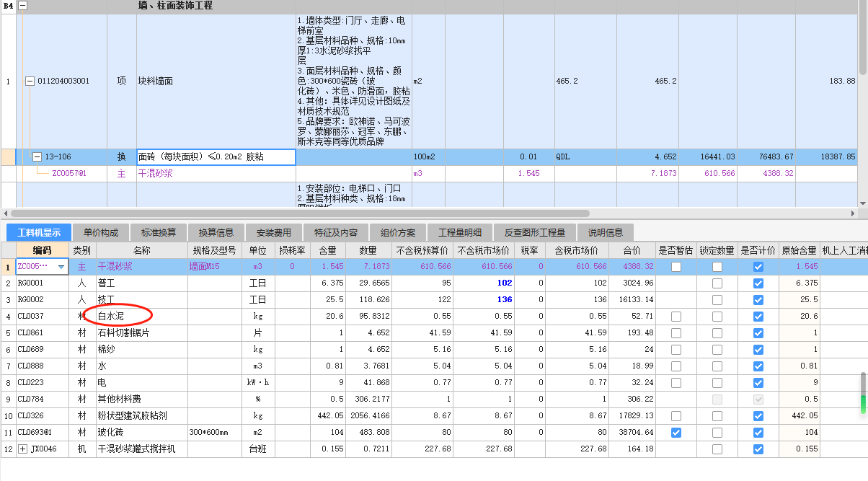The image size is (868, 481).
Task: Check 是否暂估 for the 白水泥 row
Action: point(676,317)
